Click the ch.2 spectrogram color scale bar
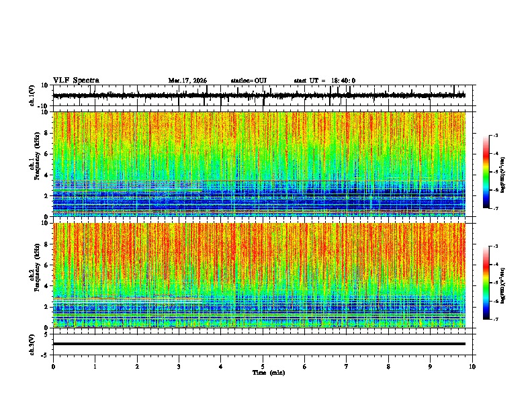This screenshot has width=532, height=411. (486, 283)
